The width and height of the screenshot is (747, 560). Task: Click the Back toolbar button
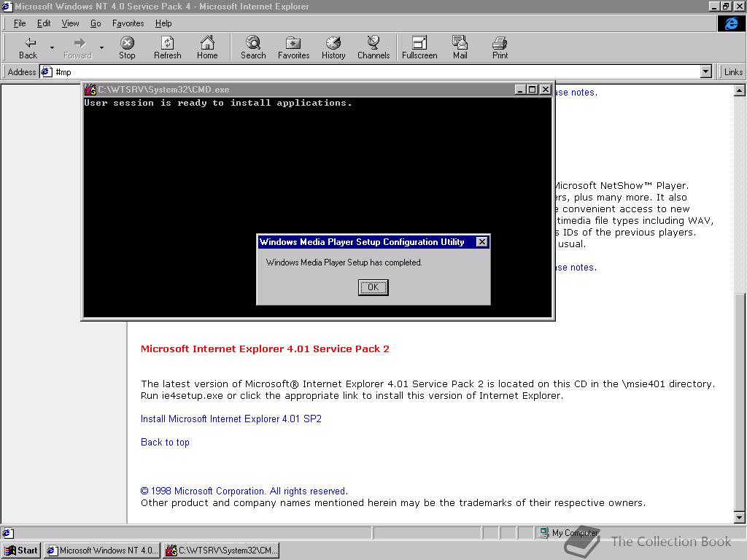point(28,47)
